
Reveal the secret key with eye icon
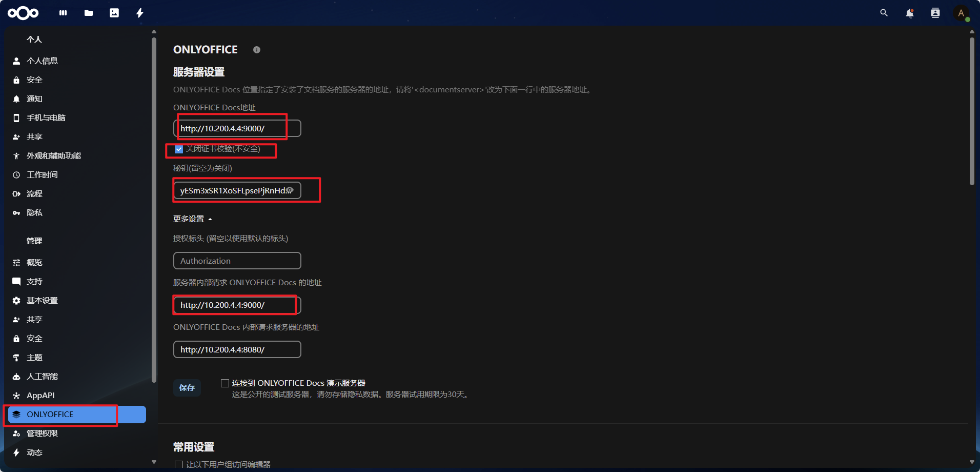[290, 190]
